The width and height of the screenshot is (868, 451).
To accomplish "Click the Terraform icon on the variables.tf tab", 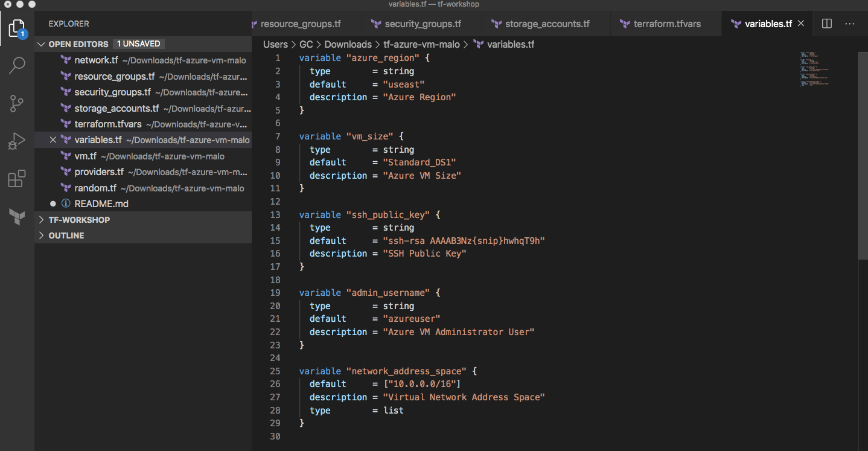I will [736, 23].
